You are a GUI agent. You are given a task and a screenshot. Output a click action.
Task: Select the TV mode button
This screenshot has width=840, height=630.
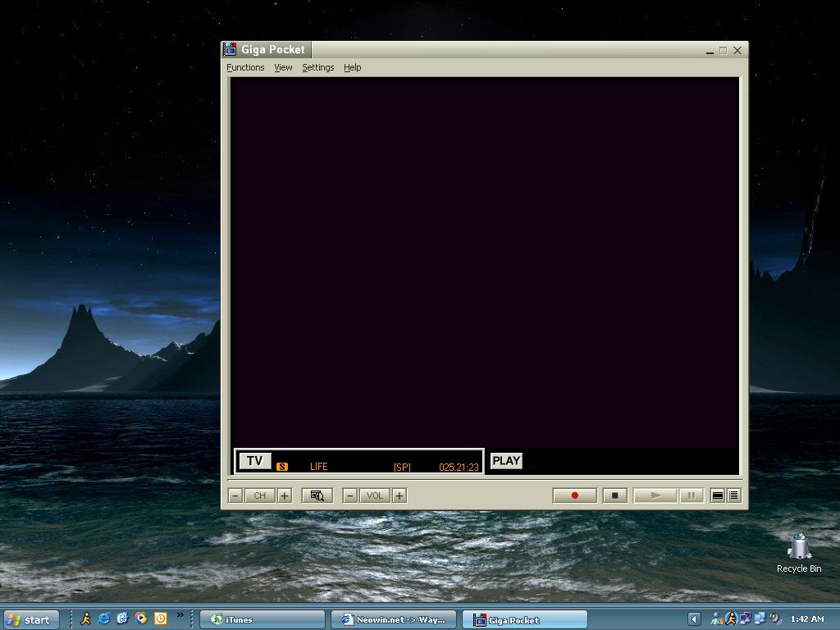point(254,461)
